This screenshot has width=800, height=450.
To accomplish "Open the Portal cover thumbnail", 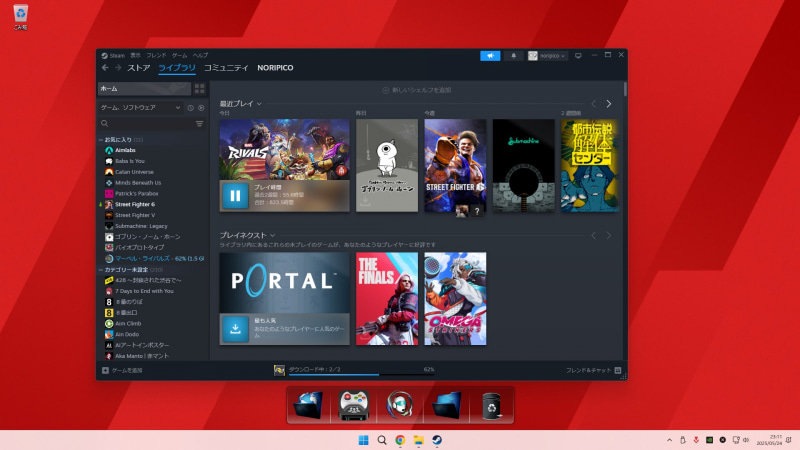I will [284, 283].
